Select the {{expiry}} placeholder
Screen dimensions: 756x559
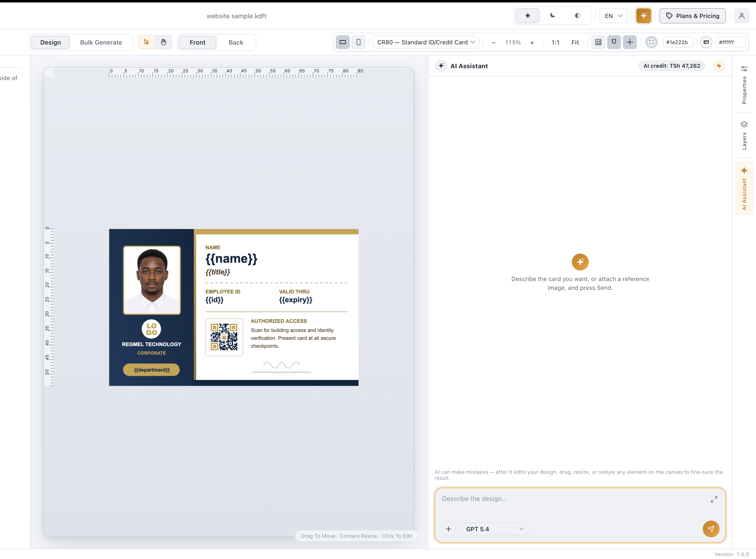tap(295, 300)
